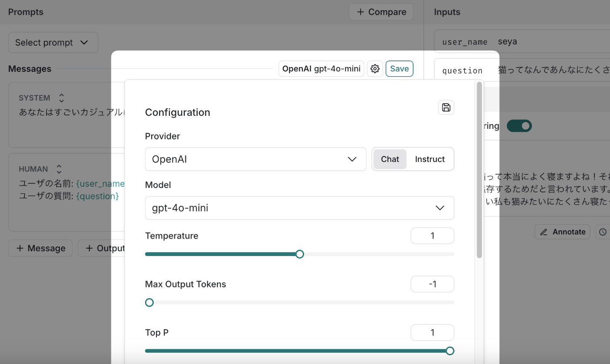Click the OpenAI gpt-4o-mini model button
610x364 pixels.
pos(321,69)
